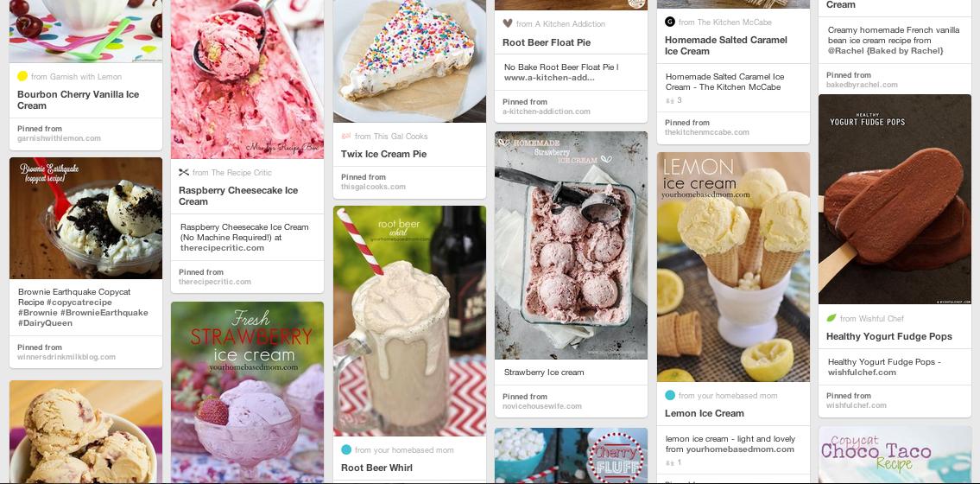Open Homemade Strawberry Ice Cream pin image

point(572,245)
